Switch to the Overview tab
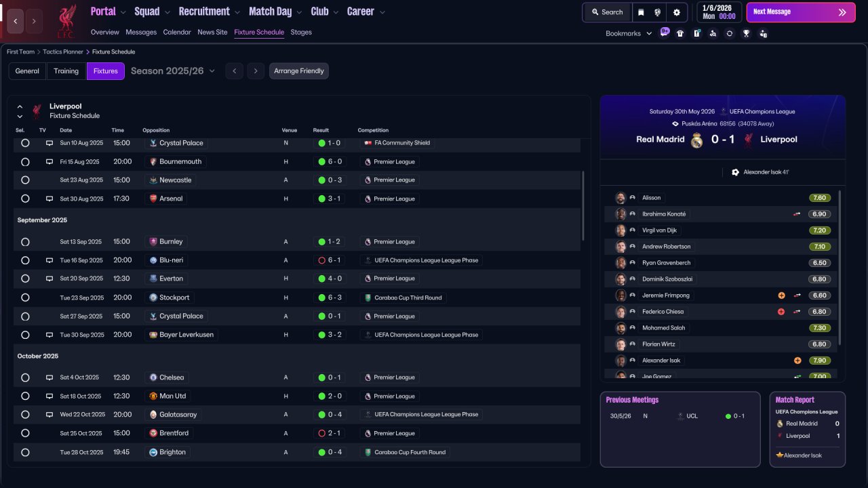The height and width of the screenshot is (488, 868). [x=104, y=32]
